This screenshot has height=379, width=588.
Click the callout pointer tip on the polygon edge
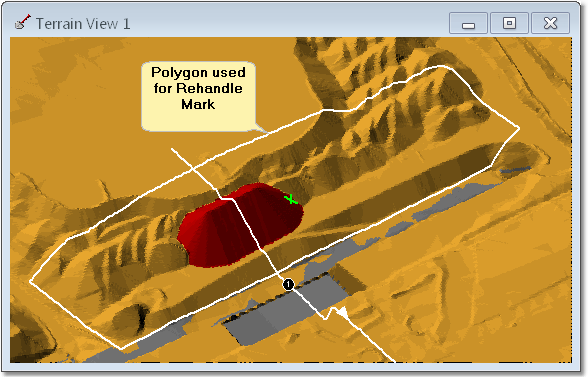(x=268, y=133)
